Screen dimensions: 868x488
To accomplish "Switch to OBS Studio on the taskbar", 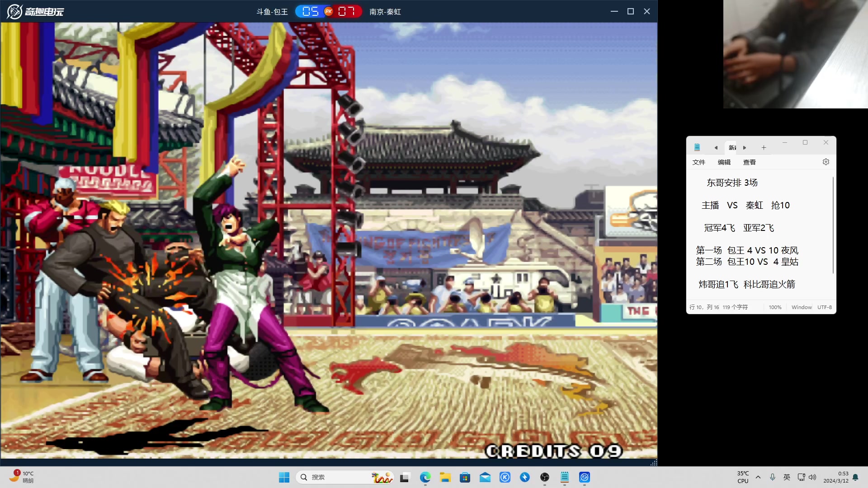I will (x=545, y=477).
